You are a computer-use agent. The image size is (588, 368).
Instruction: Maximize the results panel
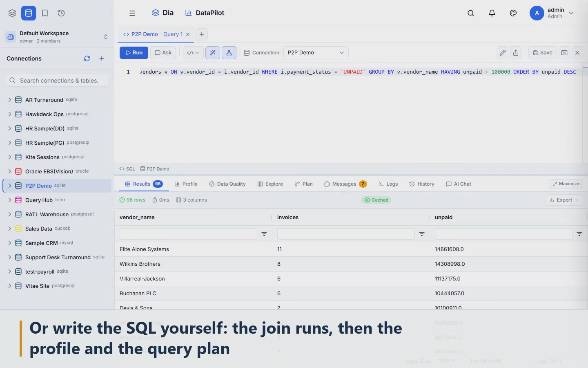click(566, 184)
